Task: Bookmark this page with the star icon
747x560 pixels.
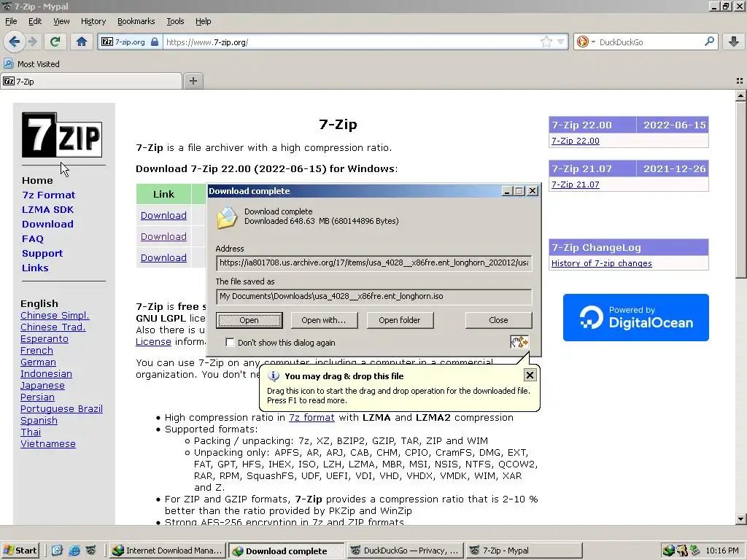Action: click(x=546, y=42)
